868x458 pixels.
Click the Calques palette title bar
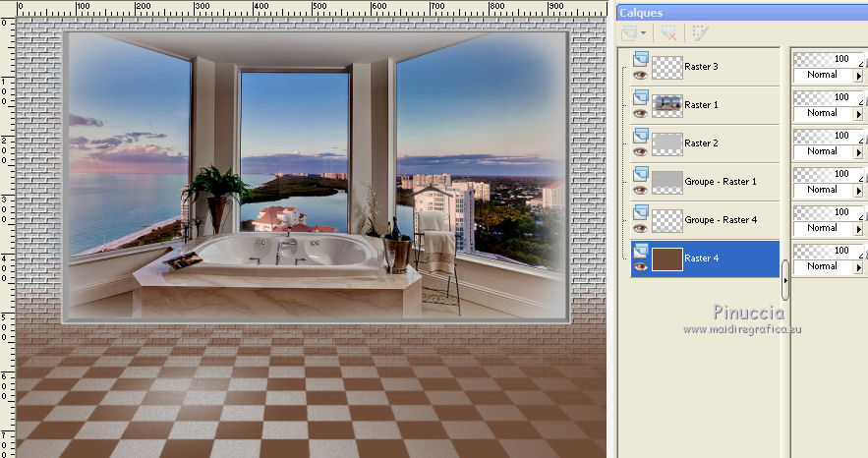(742, 13)
